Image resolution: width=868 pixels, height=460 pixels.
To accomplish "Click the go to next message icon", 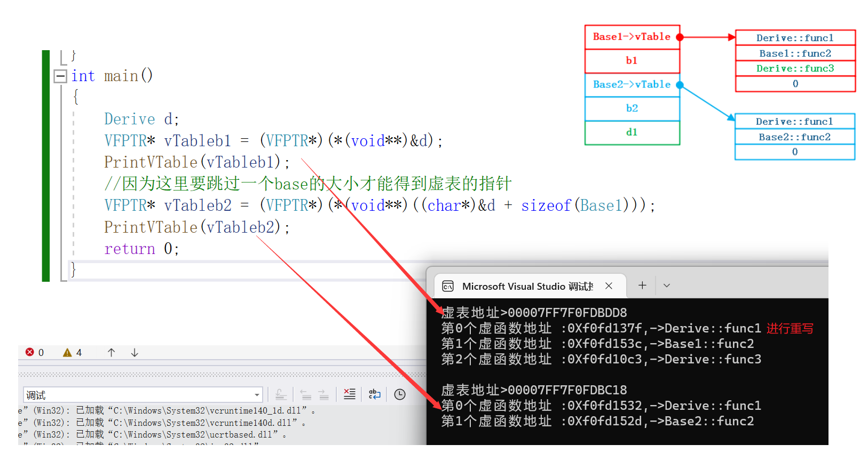I will 323,394.
